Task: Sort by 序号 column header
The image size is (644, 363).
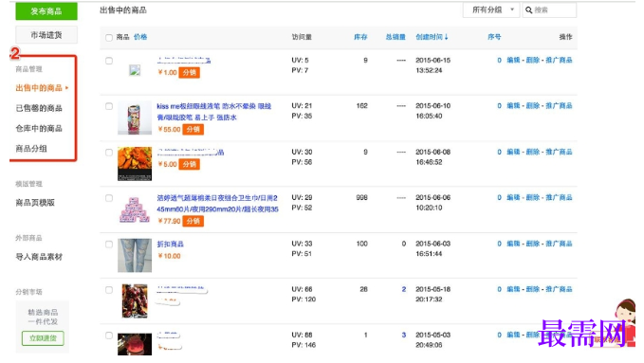Action: point(494,37)
